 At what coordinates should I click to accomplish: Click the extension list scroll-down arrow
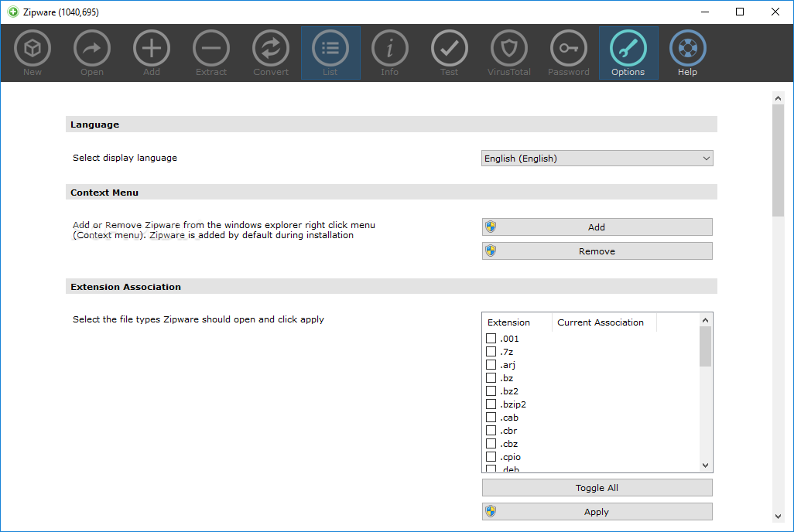point(705,465)
